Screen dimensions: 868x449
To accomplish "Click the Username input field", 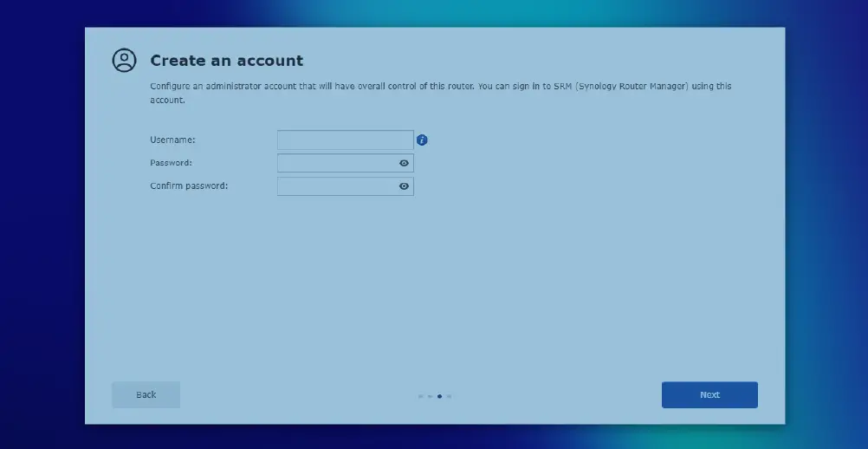I will click(346, 140).
